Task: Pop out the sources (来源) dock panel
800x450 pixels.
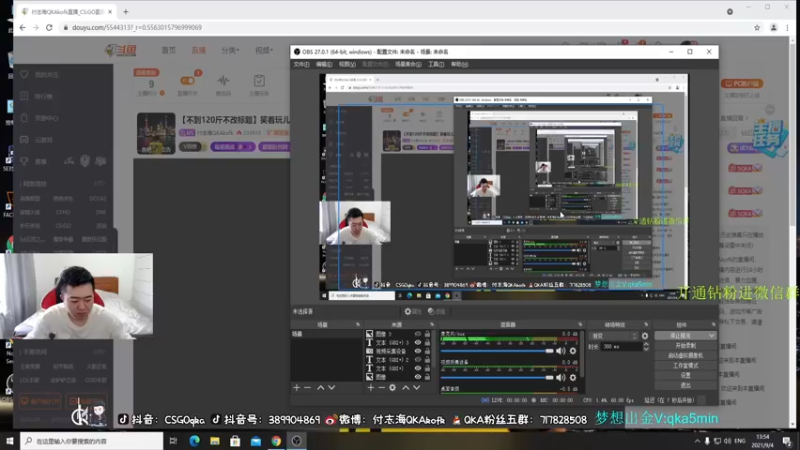Action: (432, 324)
